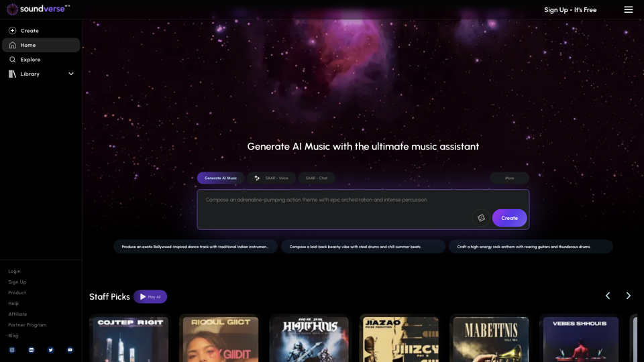Screen dimensions: 644x362
Task: Click the first social icon left of LinkedIn
Action: tap(12, 350)
